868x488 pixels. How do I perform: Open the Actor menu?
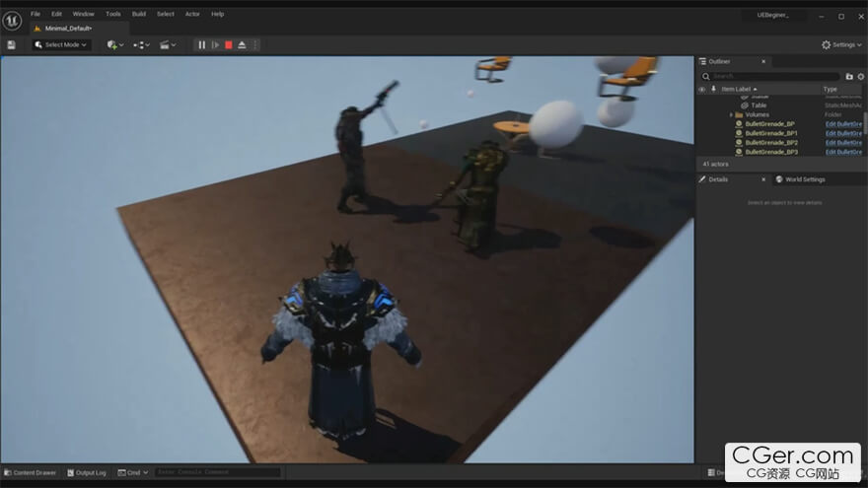pos(192,14)
